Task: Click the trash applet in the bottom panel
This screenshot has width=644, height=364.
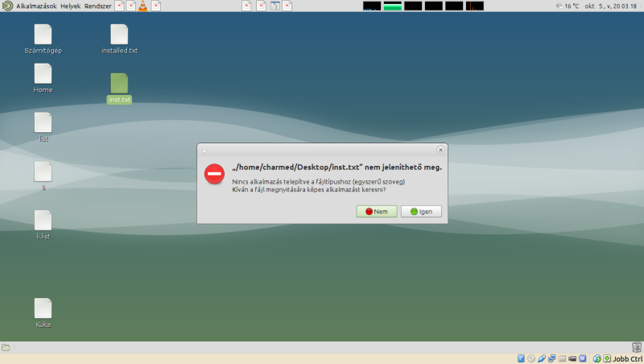Action: click(636, 347)
